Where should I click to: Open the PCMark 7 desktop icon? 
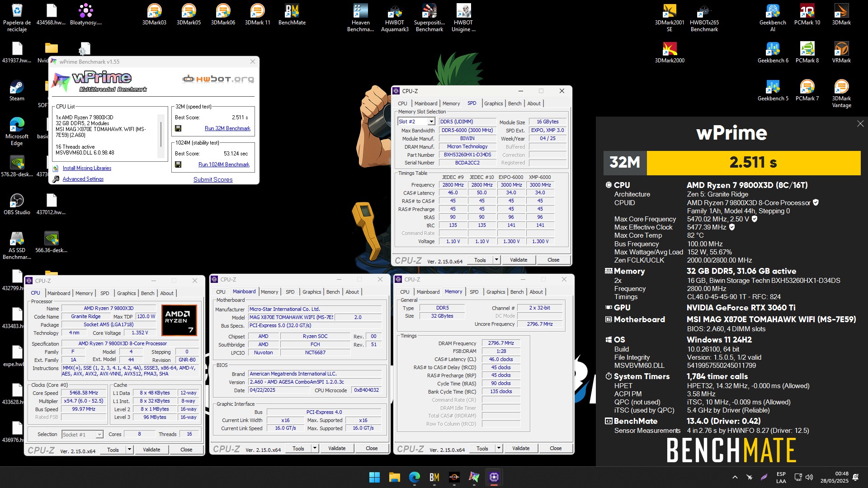807,90
